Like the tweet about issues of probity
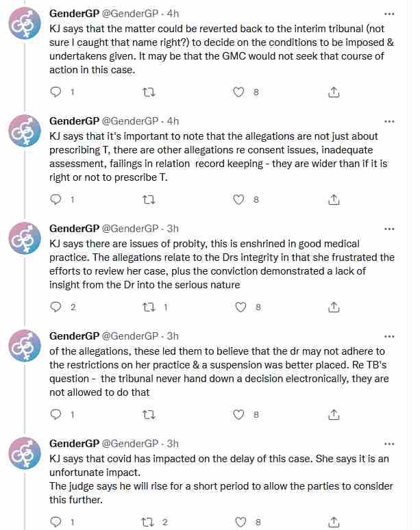420x530 pixels. [240, 307]
